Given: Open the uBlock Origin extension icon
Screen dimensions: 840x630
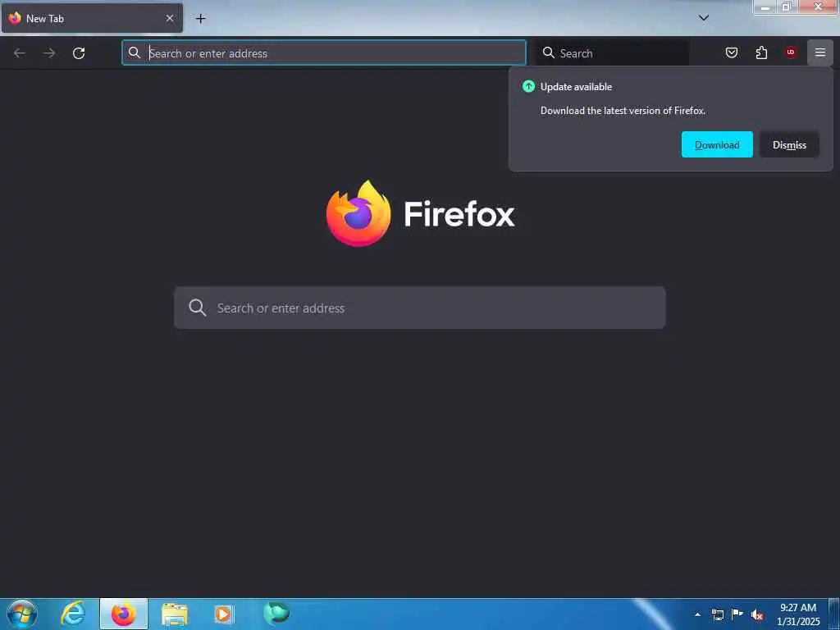Looking at the screenshot, I should click(790, 52).
